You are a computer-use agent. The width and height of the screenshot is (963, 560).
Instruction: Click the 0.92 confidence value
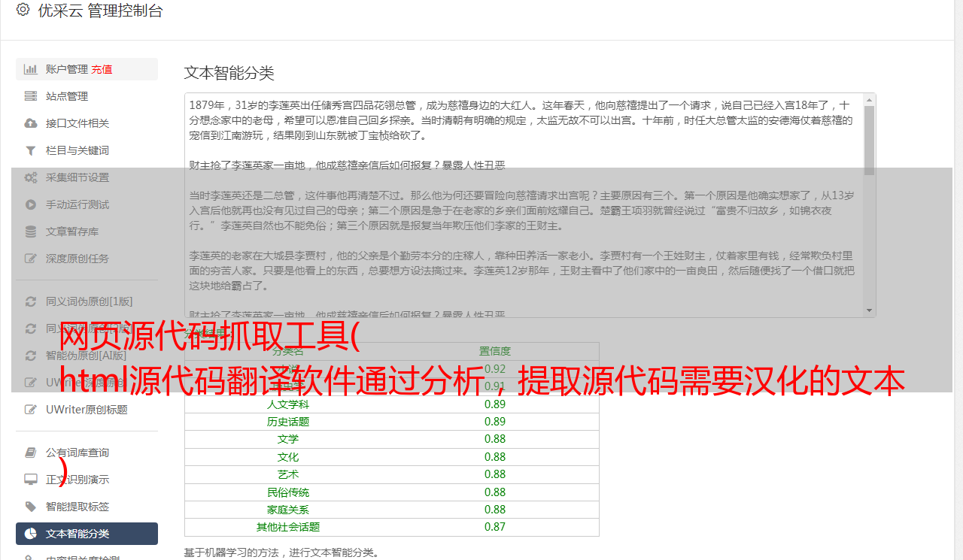495,368
